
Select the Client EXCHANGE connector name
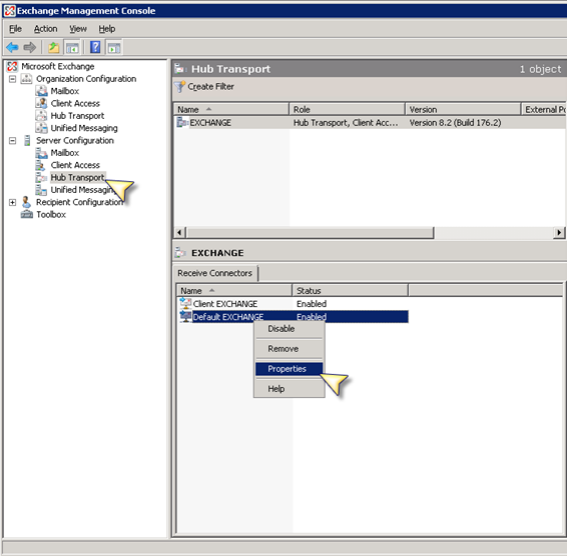tap(225, 304)
